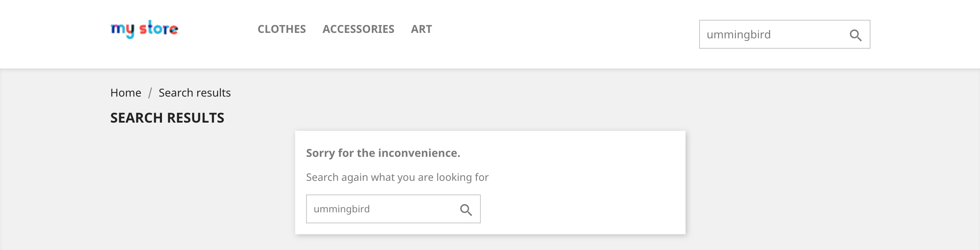This screenshot has height=250, width=980.
Task: Click the magnifier icon in the results card
Action: pos(466,210)
